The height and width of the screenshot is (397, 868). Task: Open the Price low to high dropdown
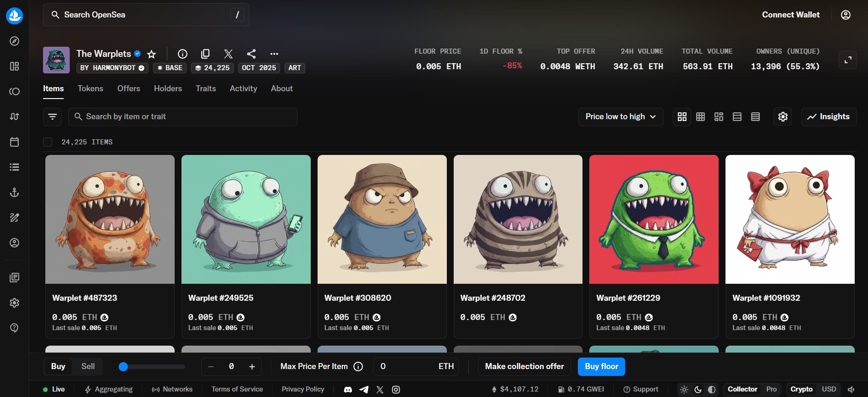click(620, 117)
